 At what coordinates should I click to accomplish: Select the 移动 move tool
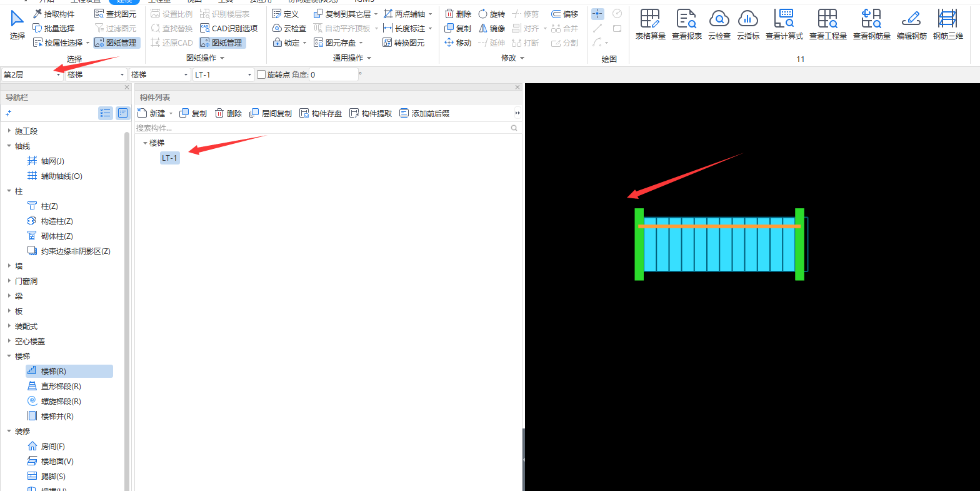click(x=458, y=43)
